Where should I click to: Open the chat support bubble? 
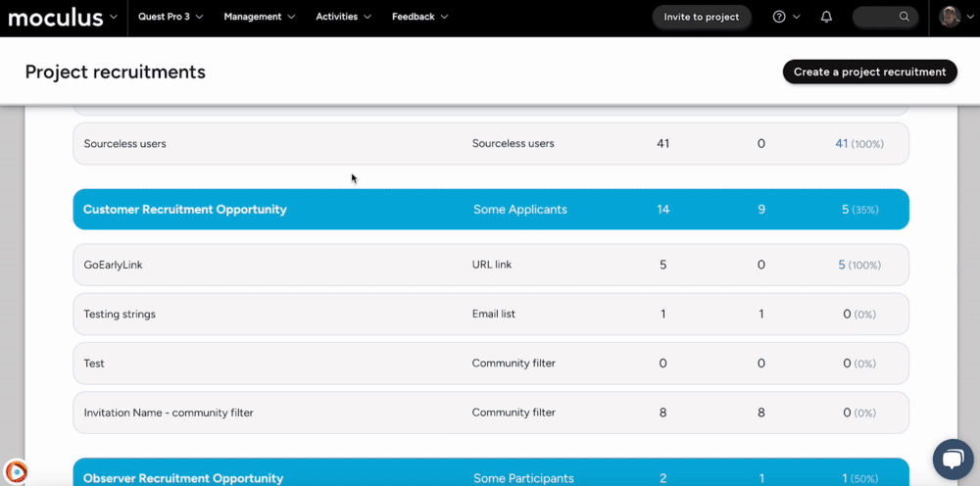tap(952, 459)
